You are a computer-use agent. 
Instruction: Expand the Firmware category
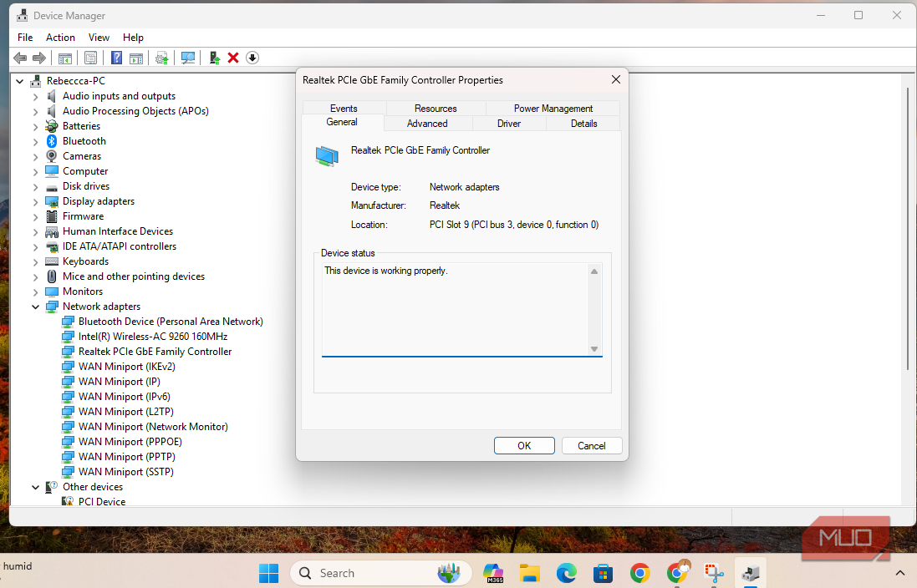[x=36, y=217]
